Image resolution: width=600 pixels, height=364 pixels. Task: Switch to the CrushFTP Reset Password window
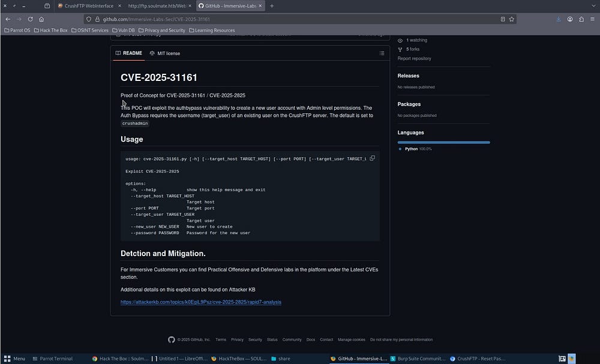[x=478, y=359]
